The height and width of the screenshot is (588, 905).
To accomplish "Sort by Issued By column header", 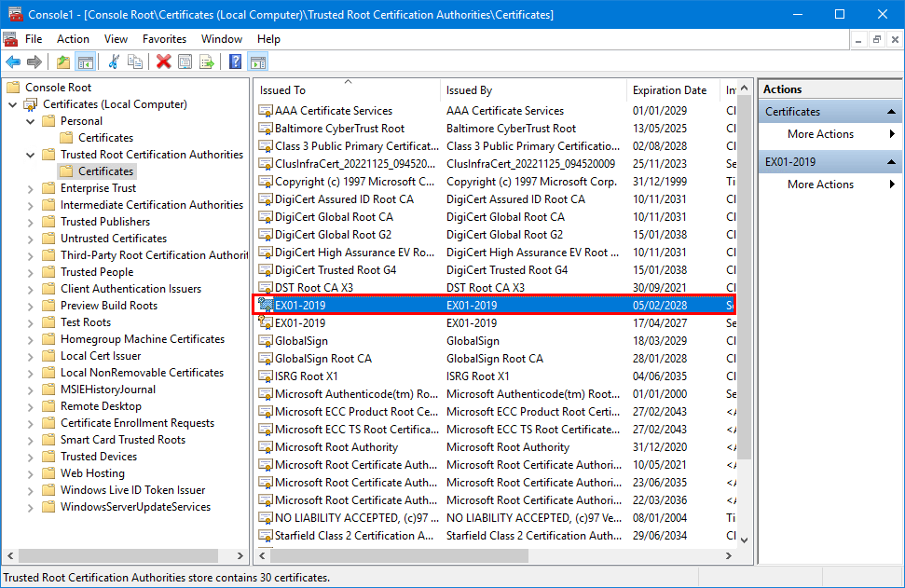I will pos(533,90).
